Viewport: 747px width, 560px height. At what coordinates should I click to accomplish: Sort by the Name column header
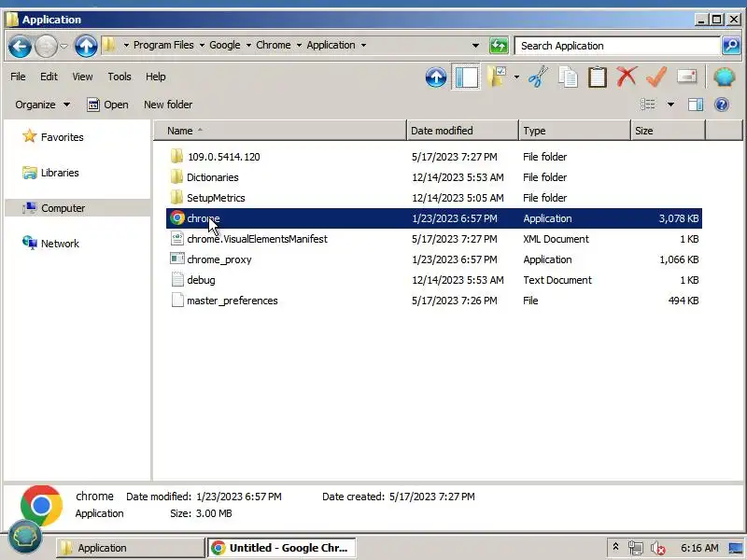point(280,131)
